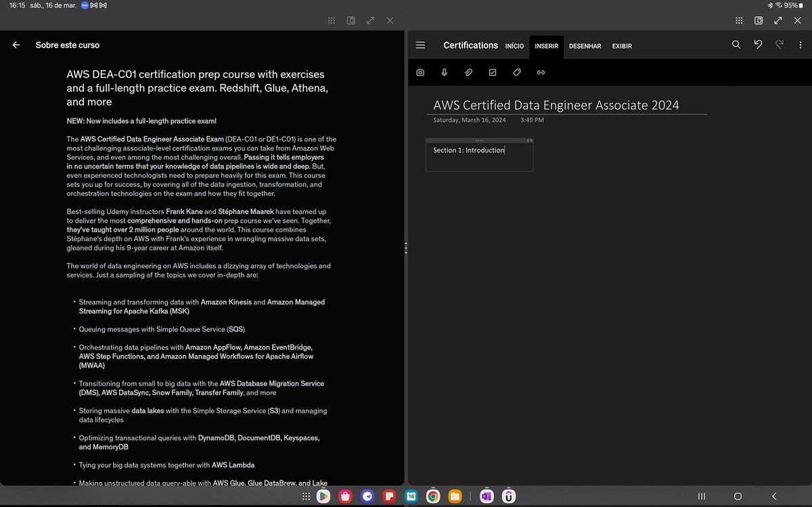The width and height of the screenshot is (812, 507).
Task: Tap the Home navigation button
Action: [738, 497]
